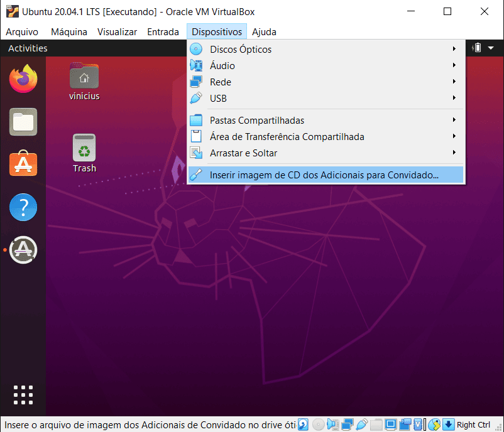Show Applications grid icon
Image resolution: width=504 pixels, height=432 pixels.
click(x=23, y=395)
